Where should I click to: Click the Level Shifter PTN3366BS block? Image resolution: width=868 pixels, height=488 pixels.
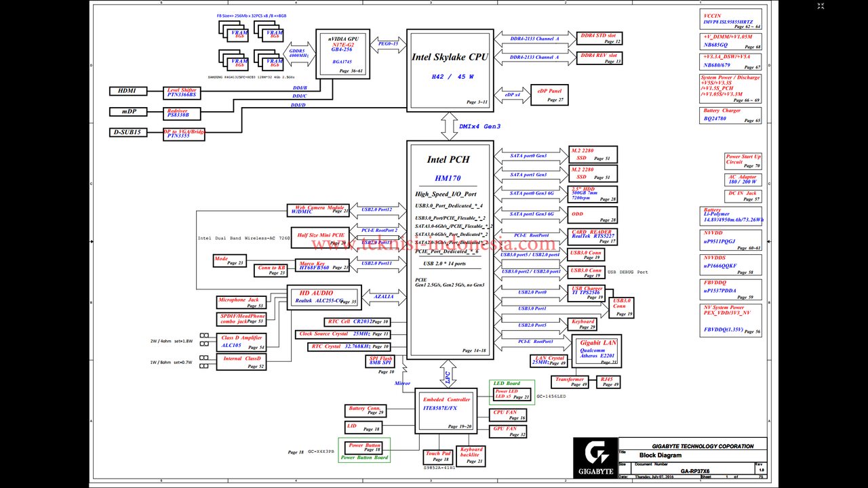click(182, 92)
